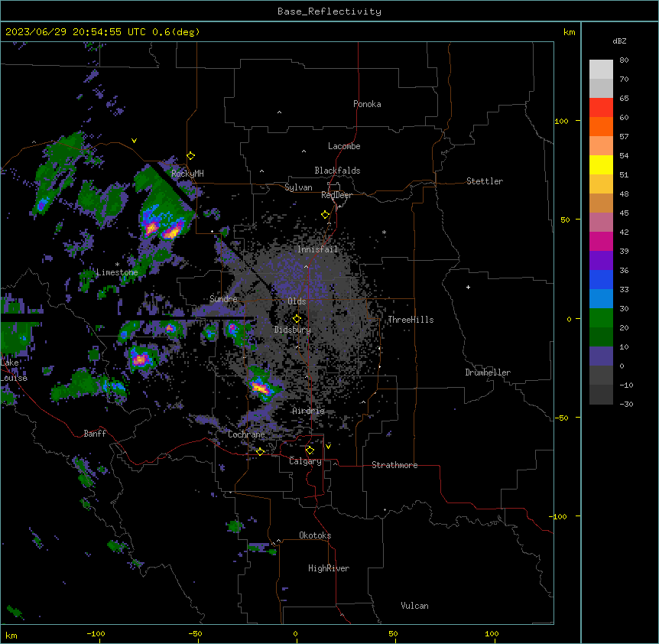
Task: Click the dBZ legend heading
Action: point(619,41)
